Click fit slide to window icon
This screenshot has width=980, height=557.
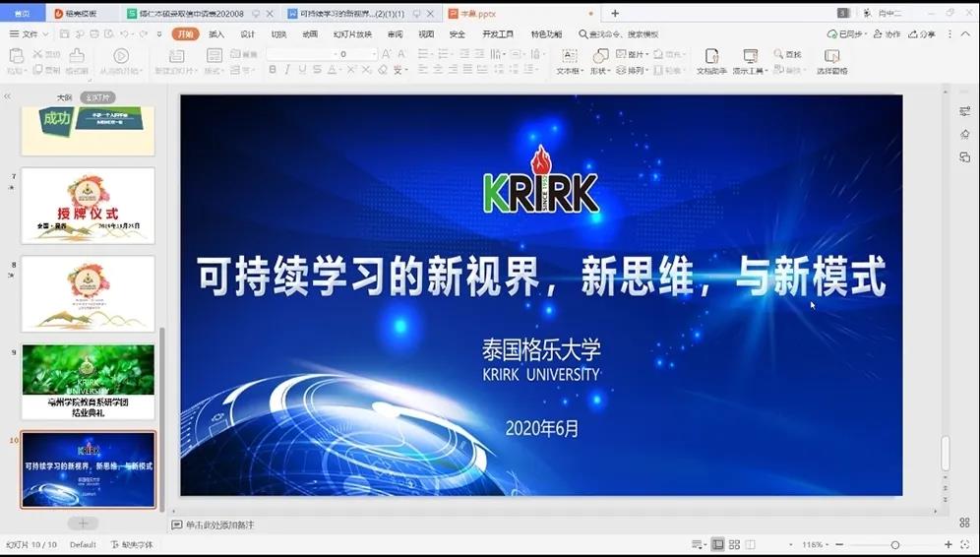[x=964, y=544]
